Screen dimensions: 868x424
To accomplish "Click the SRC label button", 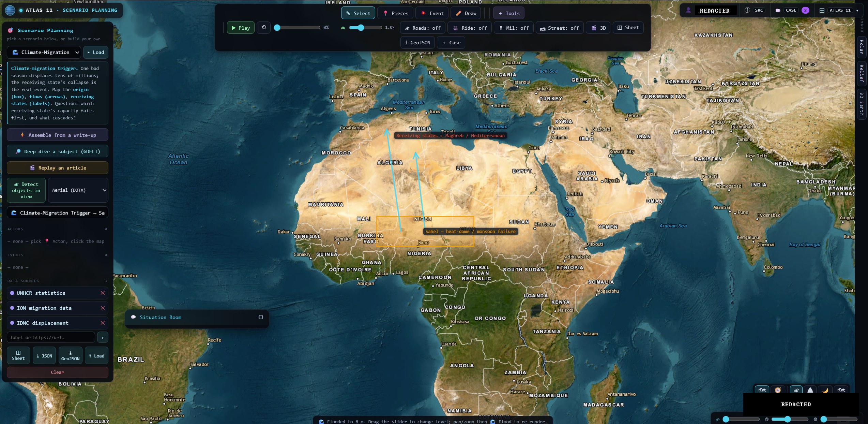I will (759, 10).
